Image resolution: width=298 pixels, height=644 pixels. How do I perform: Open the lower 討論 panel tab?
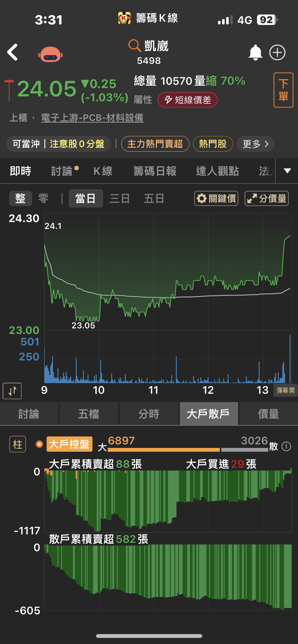click(x=29, y=414)
